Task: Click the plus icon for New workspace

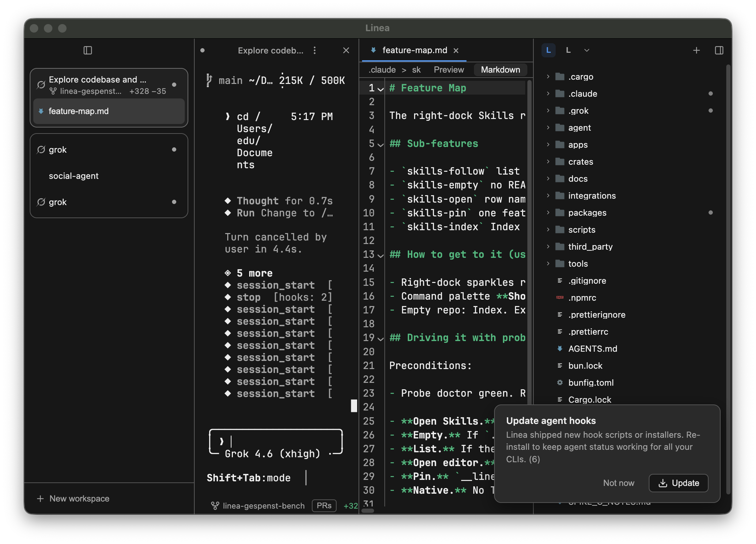Action: tap(40, 499)
